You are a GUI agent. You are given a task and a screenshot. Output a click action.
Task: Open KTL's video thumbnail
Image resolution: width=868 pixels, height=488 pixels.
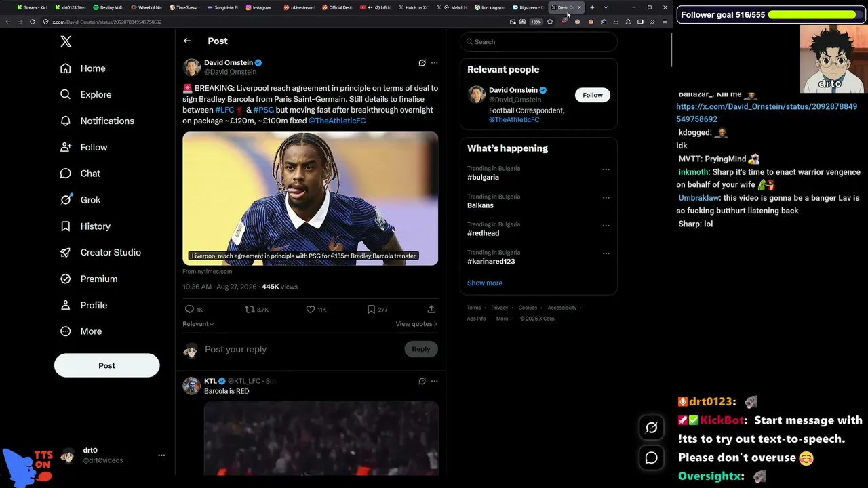click(321, 438)
